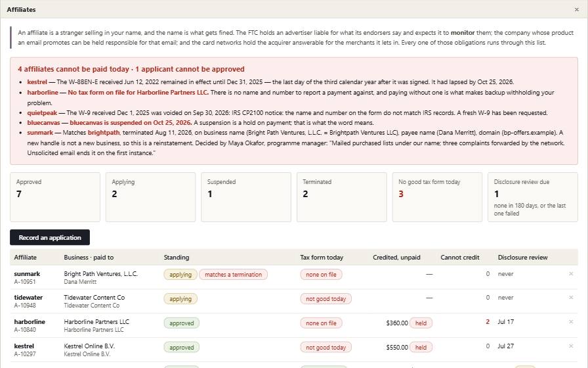This screenshot has width=588, height=368.
Task: Click the $360.00 credited amount
Action: tap(397, 323)
